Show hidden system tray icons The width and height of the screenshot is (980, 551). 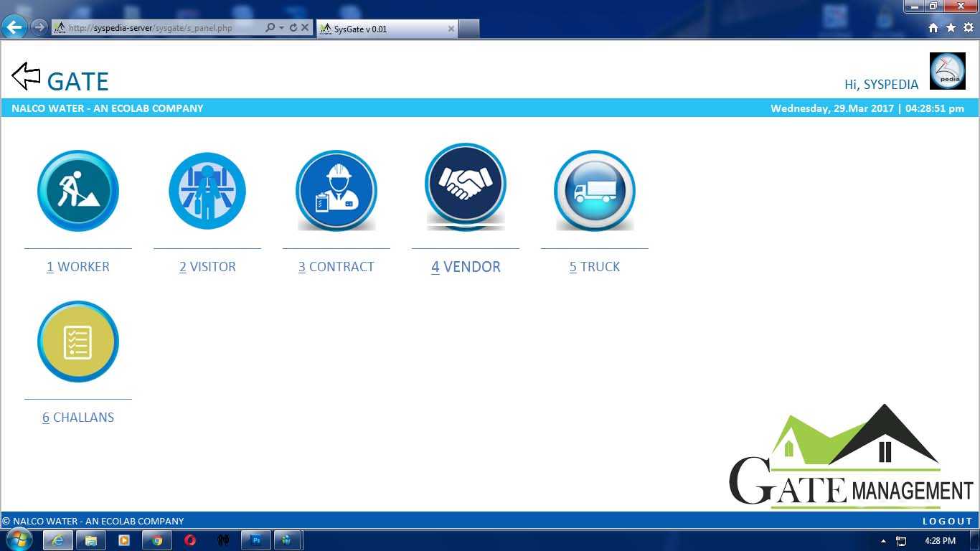point(883,541)
